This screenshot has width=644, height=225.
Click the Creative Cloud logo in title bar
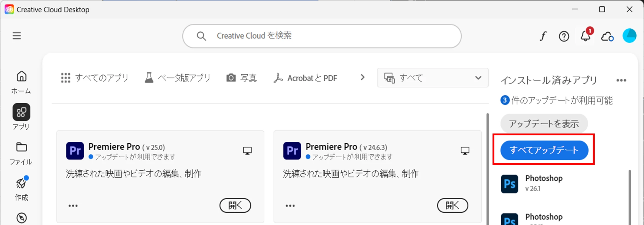pyautogui.click(x=9, y=9)
